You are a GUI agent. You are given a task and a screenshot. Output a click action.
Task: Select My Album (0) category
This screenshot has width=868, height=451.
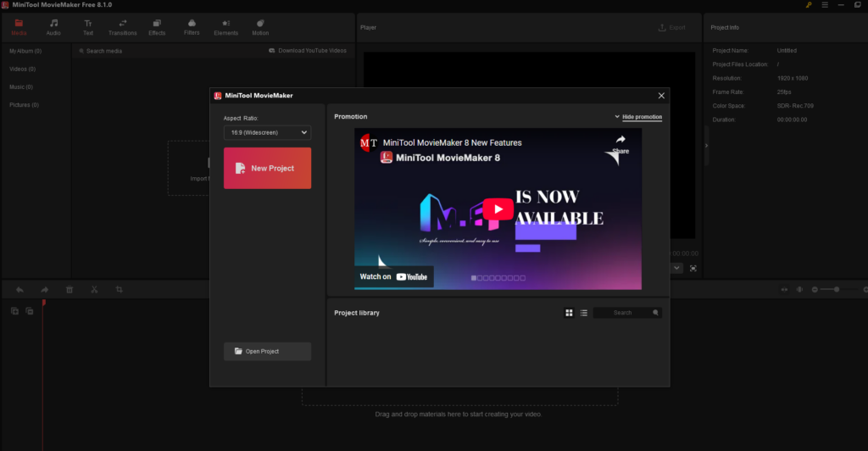pos(25,51)
